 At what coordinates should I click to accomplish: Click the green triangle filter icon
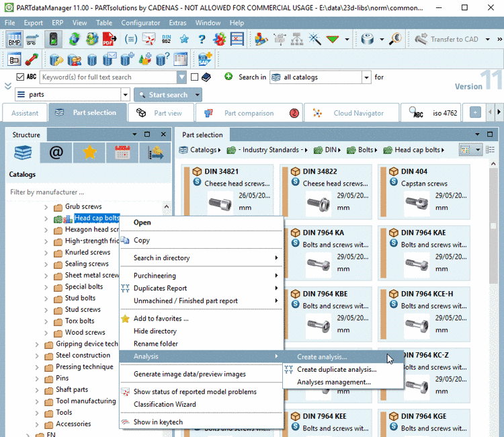[333, 39]
